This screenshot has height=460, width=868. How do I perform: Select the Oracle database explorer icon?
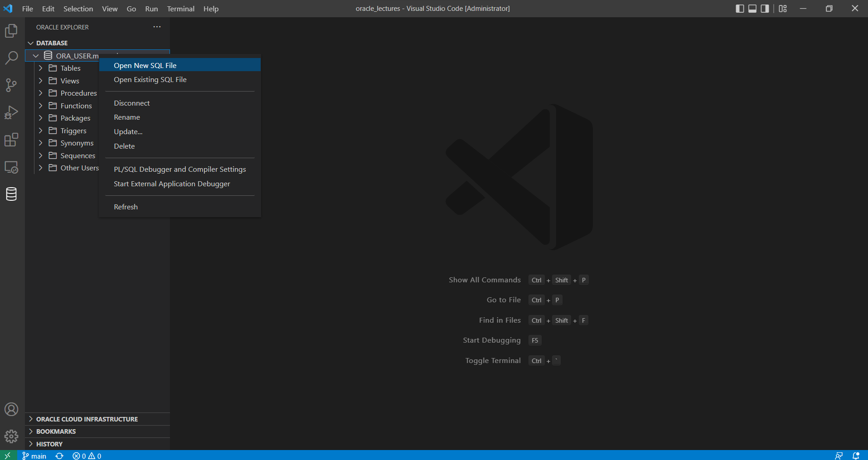point(11,194)
